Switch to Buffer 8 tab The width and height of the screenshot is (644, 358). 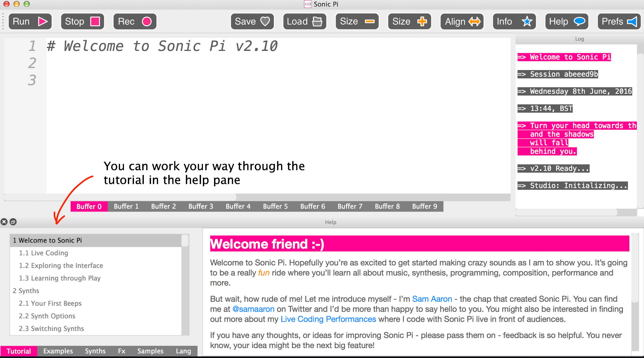(x=387, y=206)
